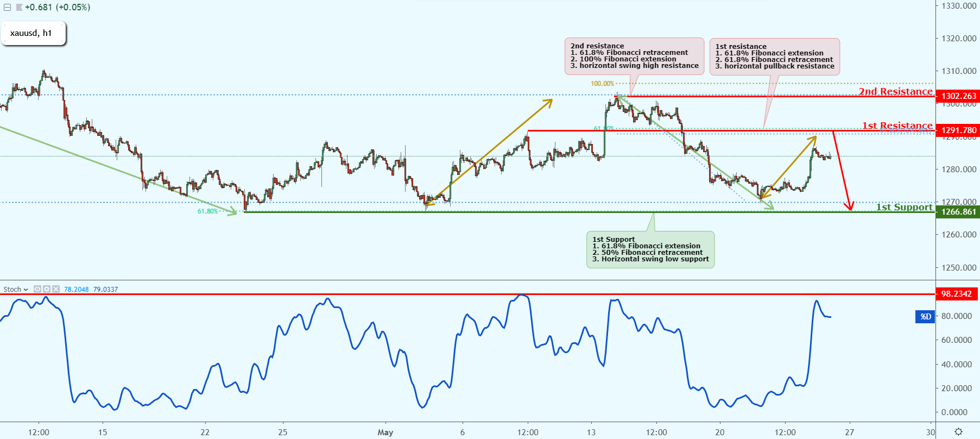Click the 100.00% Fibonacci level label
The image size is (980, 439).
point(602,84)
